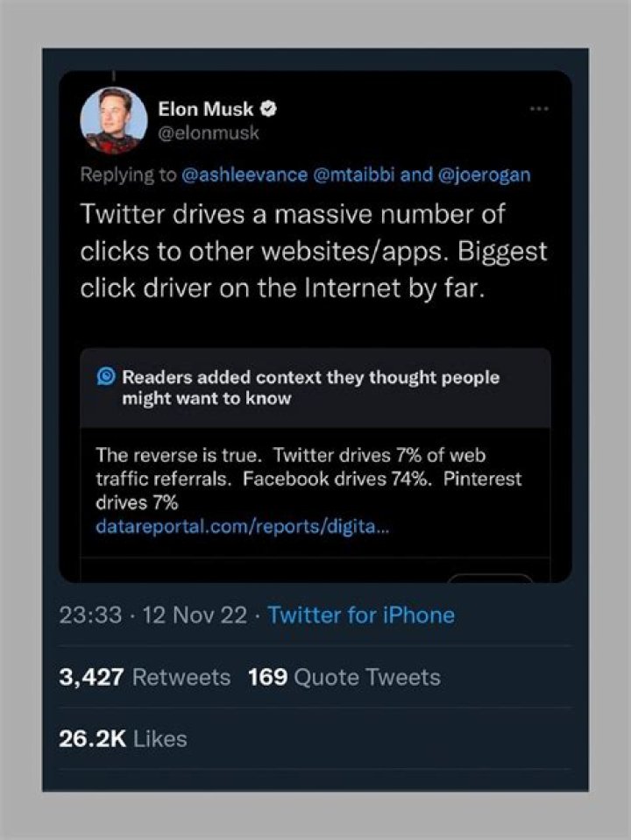This screenshot has height=840, width=631.
Task: Click the 23:33 tweet timestamp
Action: coord(89,615)
